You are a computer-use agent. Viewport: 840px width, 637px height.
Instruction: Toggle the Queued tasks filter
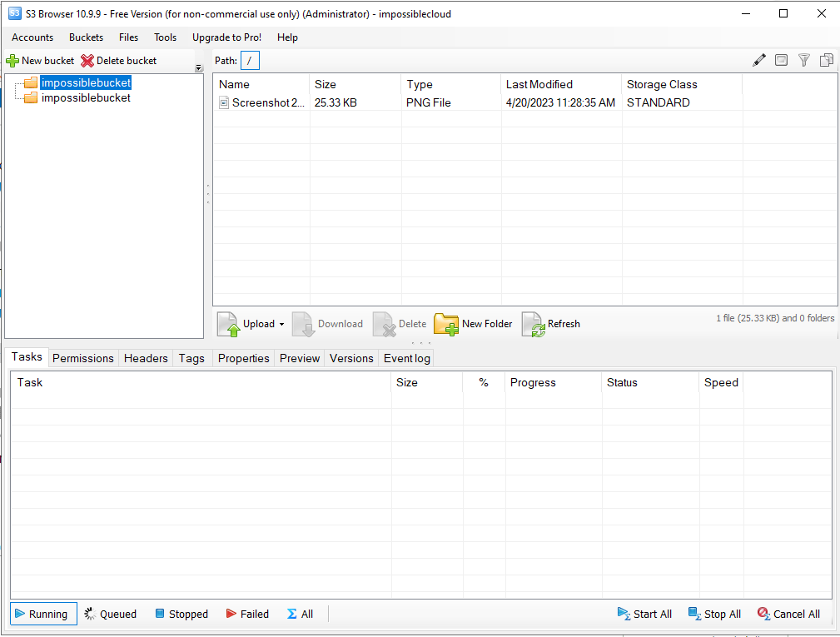(111, 614)
